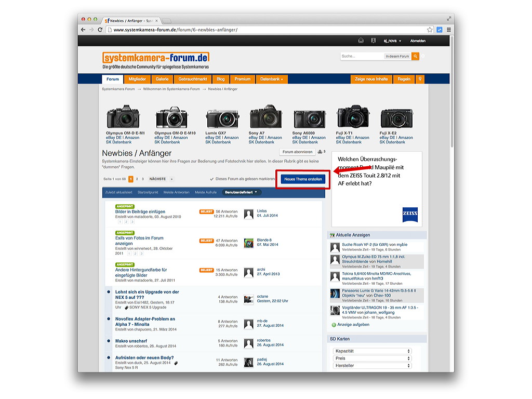Open the 'Kapazität' dropdown in SD Karten
Image resolution: width=532 pixels, height=399 pixels.
(x=372, y=351)
